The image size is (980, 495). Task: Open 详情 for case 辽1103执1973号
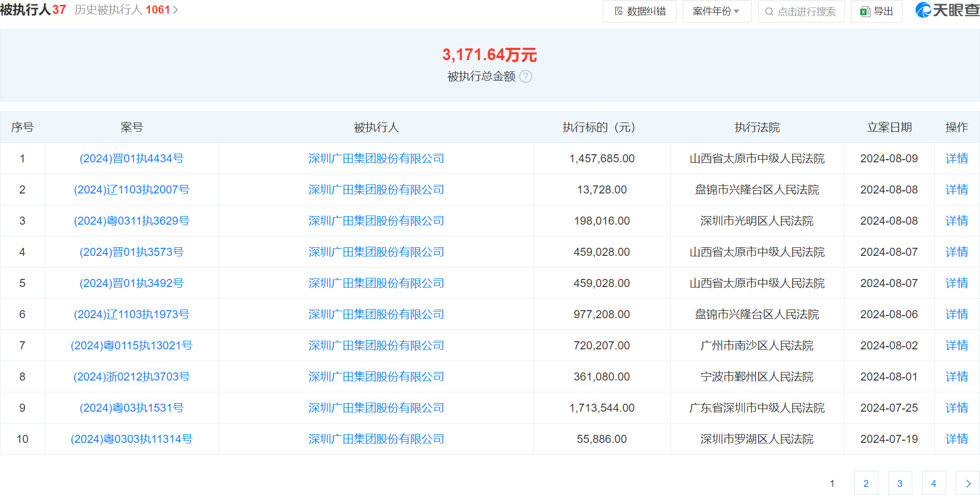click(x=957, y=314)
